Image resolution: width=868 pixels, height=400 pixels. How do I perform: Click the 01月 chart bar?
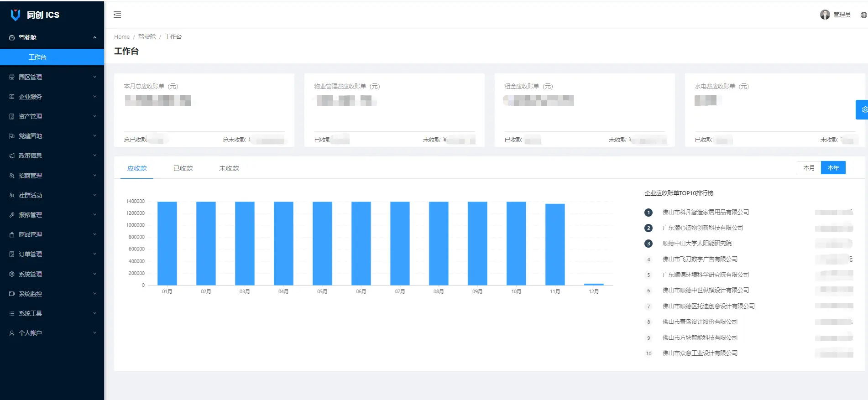pos(167,244)
